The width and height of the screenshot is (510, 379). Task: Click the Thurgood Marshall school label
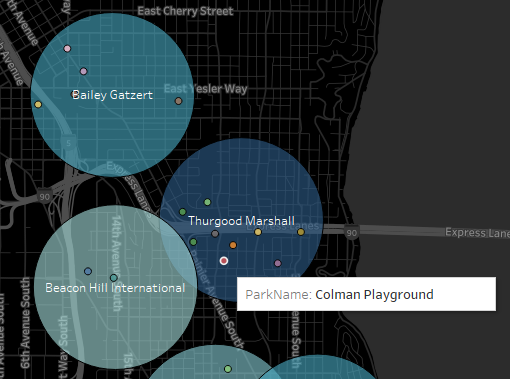(x=241, y=221)
